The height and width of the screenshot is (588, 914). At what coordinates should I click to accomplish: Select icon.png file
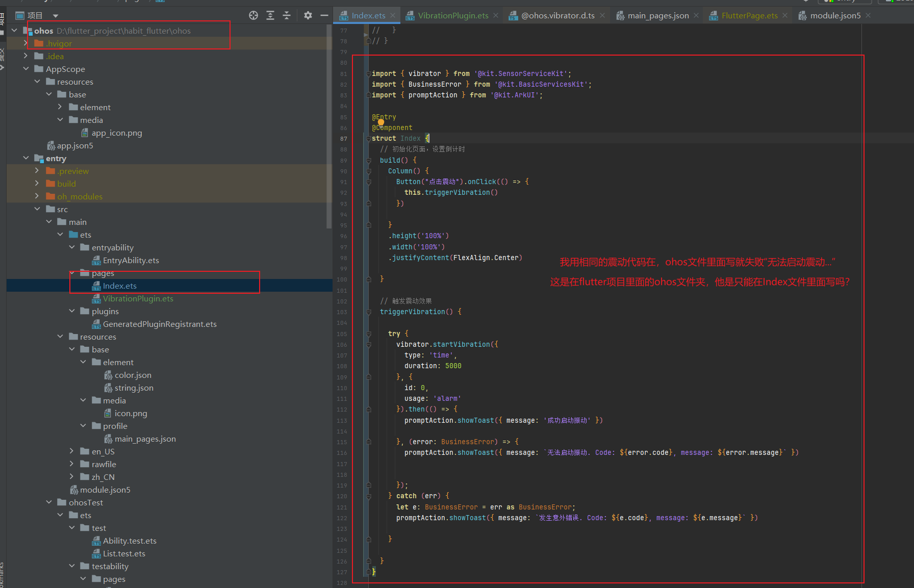coord(131,413)
